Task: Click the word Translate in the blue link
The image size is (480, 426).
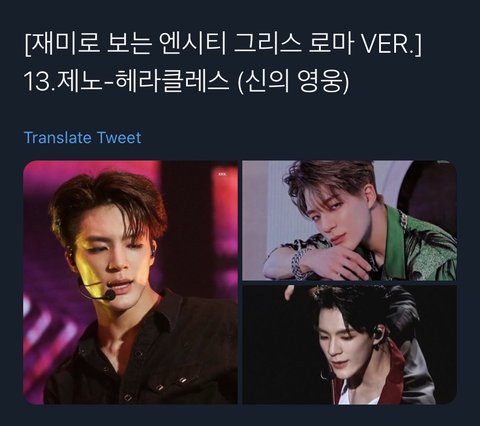Action: (58, 138)
